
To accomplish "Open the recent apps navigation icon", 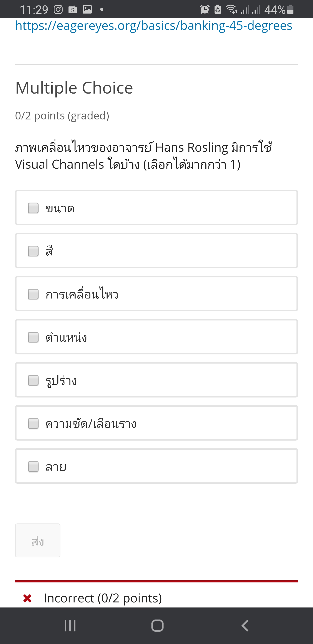I will pos(70,626).
